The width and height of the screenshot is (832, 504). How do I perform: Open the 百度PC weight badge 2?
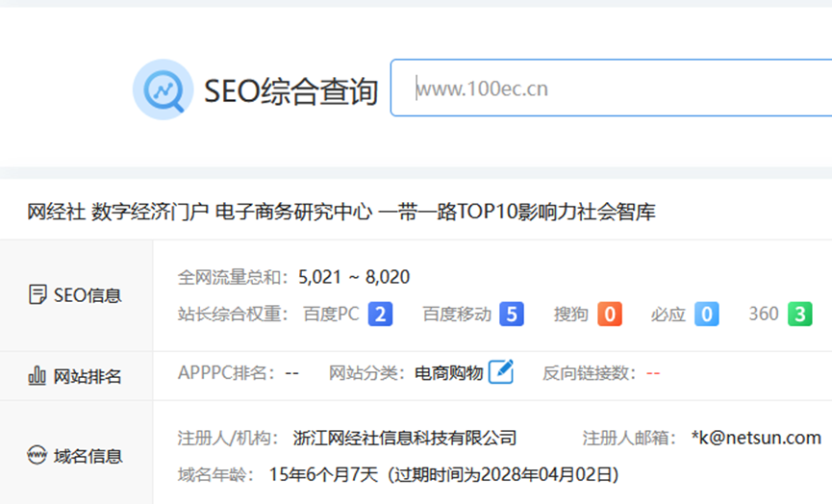[381, 315]
